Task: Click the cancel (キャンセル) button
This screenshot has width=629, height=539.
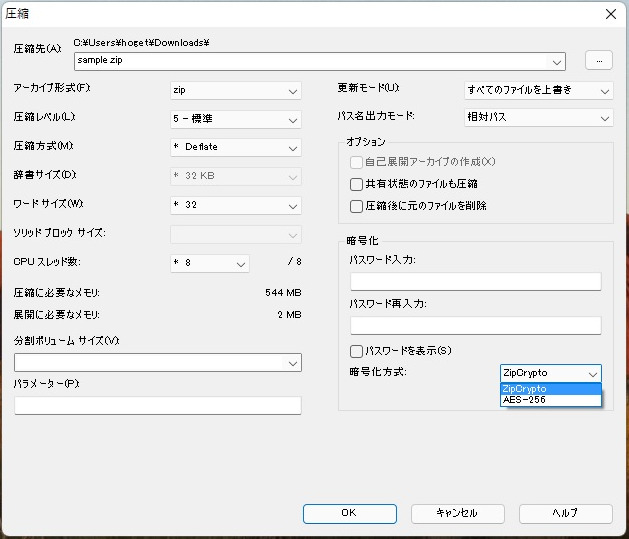Action: click(458, 514)
